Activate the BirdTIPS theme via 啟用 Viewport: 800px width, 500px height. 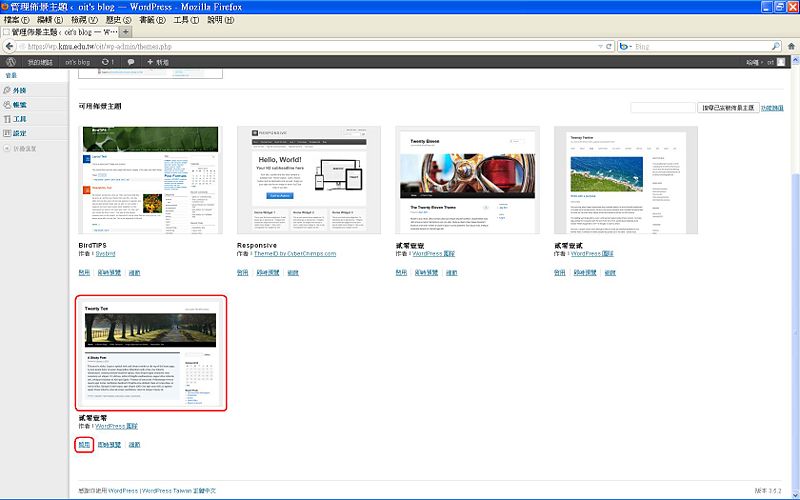(84, 272)
